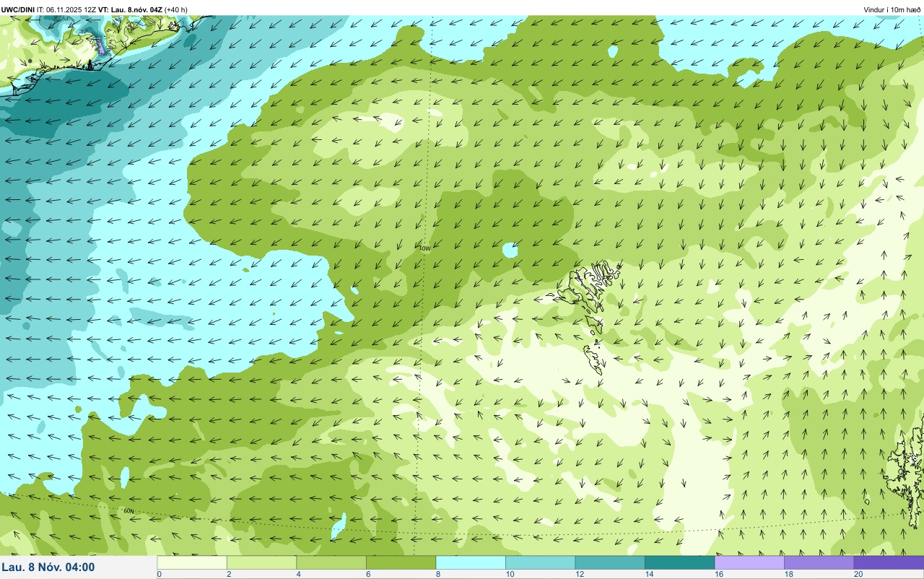Image resolution: width=924 pixels, height=579 pixels.
Task: Click the 'Lau. 8 Nóv. 04:00' timestamp label
Action: click(48, 567)
